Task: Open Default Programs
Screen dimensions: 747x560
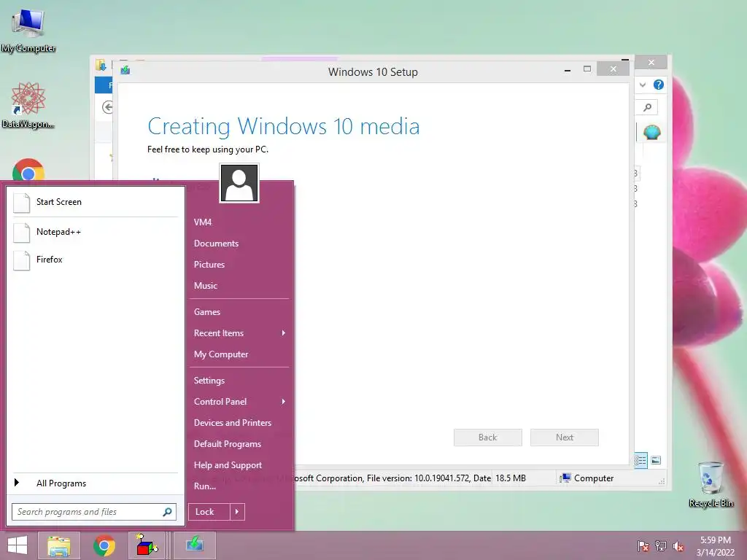Action: pyautogui.click(x=228, y=444)
